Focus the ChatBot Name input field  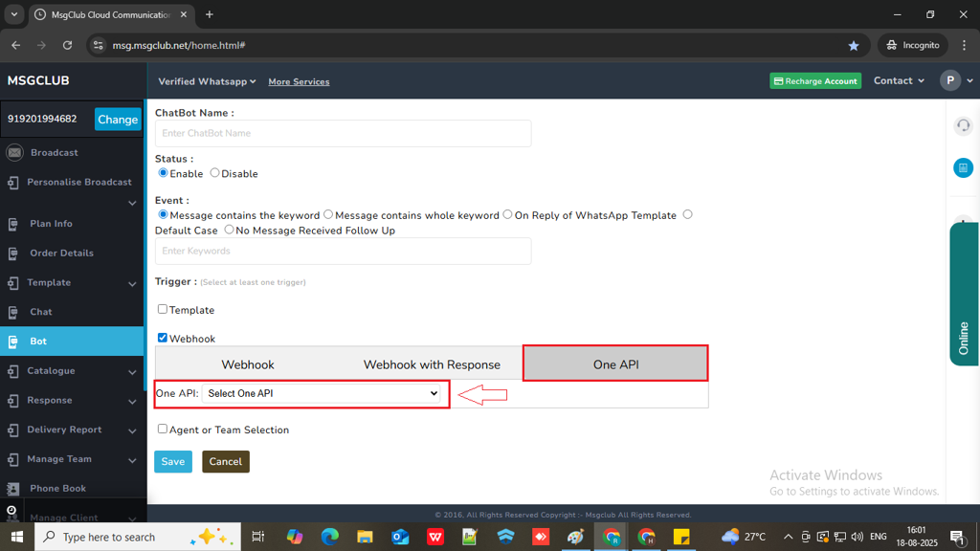click(344, 133)
